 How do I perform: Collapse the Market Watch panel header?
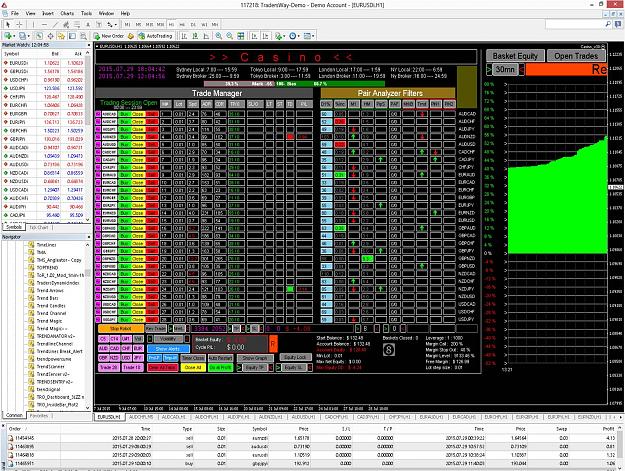[x=88, y=45]
